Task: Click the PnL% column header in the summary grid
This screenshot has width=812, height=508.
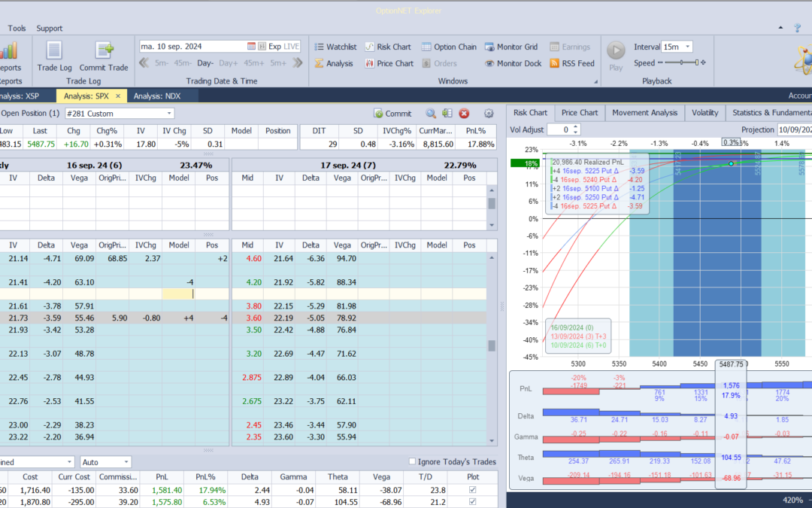Action: click(205, 477)
